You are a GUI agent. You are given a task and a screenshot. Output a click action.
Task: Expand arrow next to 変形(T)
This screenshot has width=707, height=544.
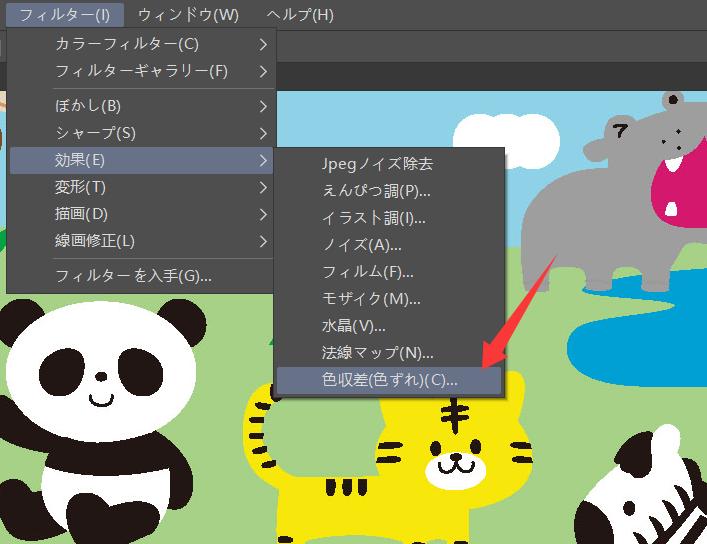pos(263,187)
